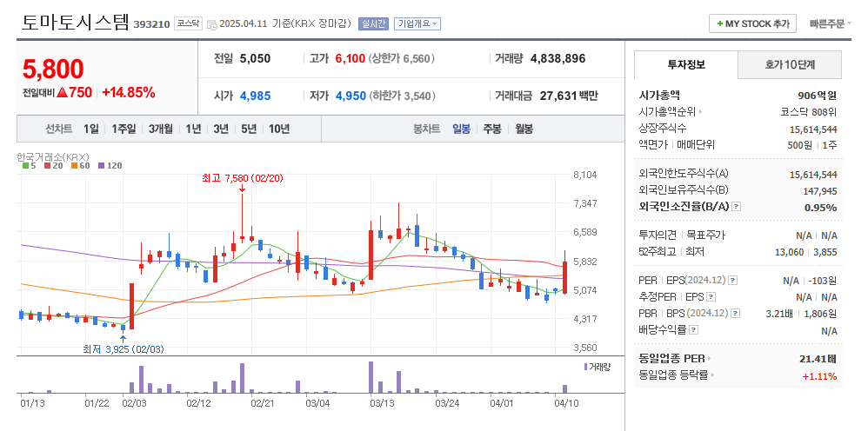Open the help icon next to PBR BPS(2024.12)

point(735,314)
